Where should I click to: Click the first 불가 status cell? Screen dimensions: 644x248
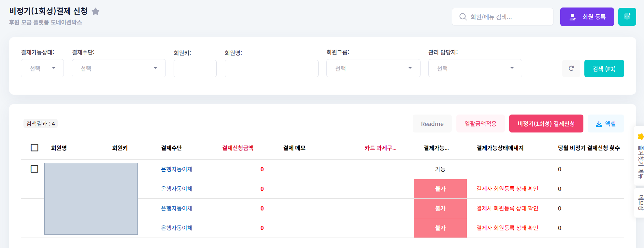coord(440,189)
